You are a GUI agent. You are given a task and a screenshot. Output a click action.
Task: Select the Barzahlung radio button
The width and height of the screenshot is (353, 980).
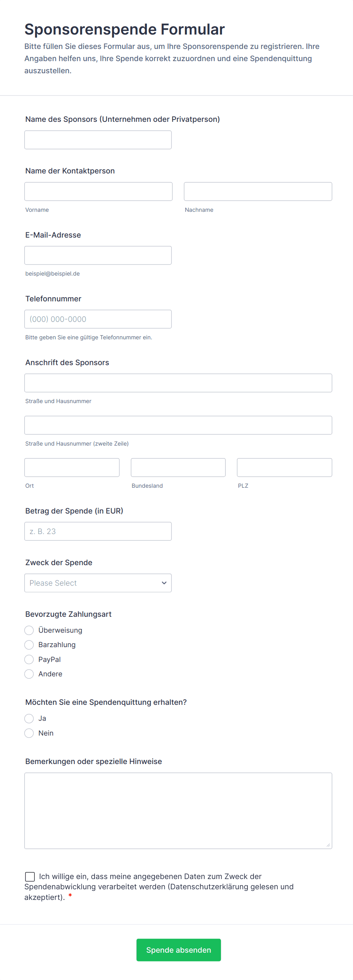pyautogui.click(x=29, y=645)
